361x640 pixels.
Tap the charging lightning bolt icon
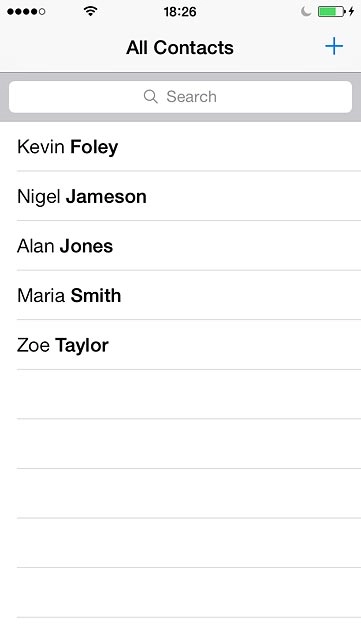tap(351, 11)
